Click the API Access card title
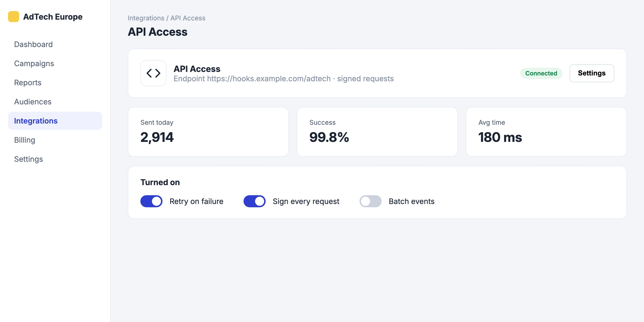 tap(197, 69)
